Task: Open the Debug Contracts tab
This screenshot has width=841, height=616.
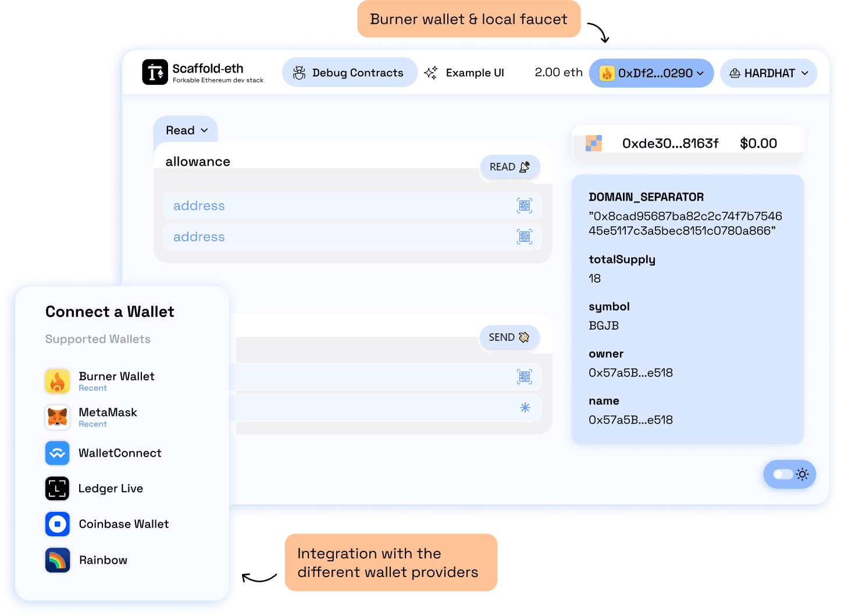Action: coord(350,73)
